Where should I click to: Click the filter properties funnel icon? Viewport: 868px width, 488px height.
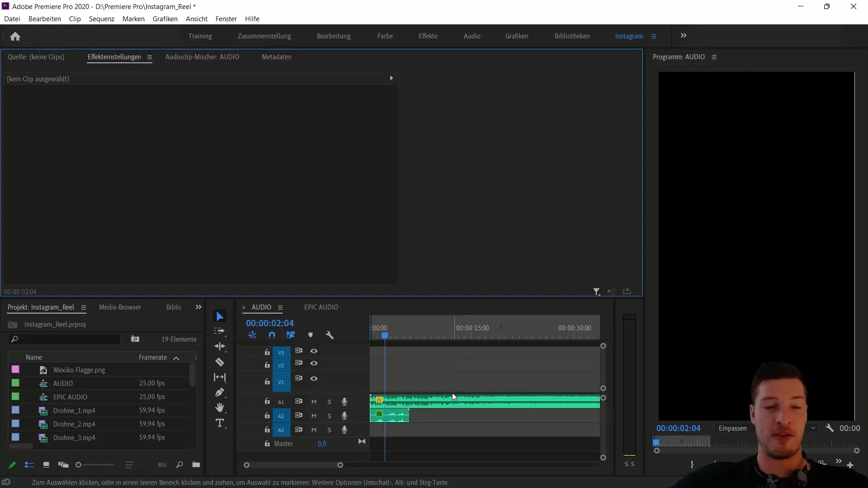[597, 292]
